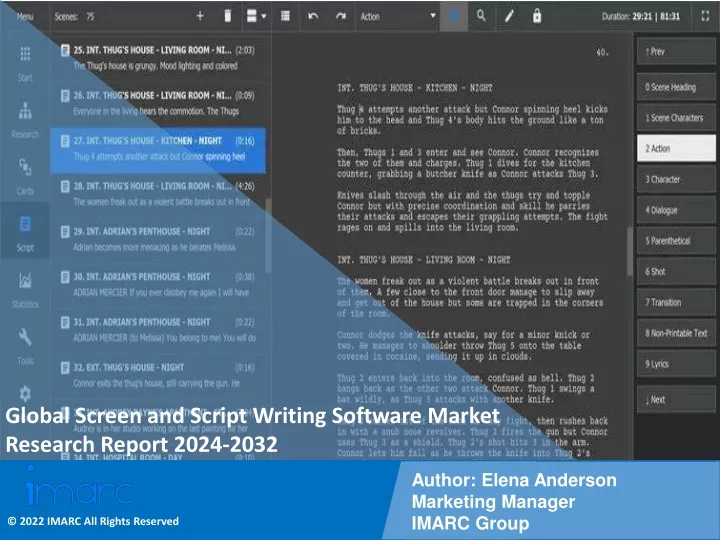The height and width of the screenshot is (540, 720).
Task: Choose 5 Parenthetical element
Action: click(676, 241)
